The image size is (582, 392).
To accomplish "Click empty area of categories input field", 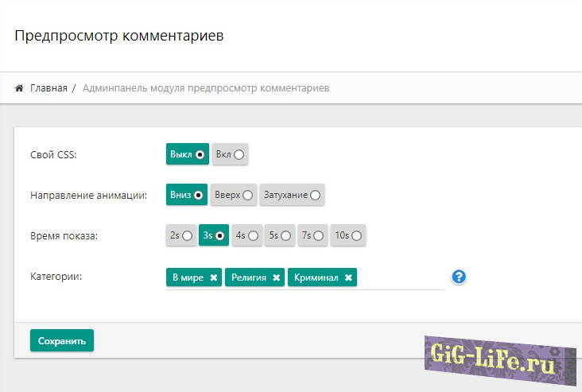I will pos(402,278).
